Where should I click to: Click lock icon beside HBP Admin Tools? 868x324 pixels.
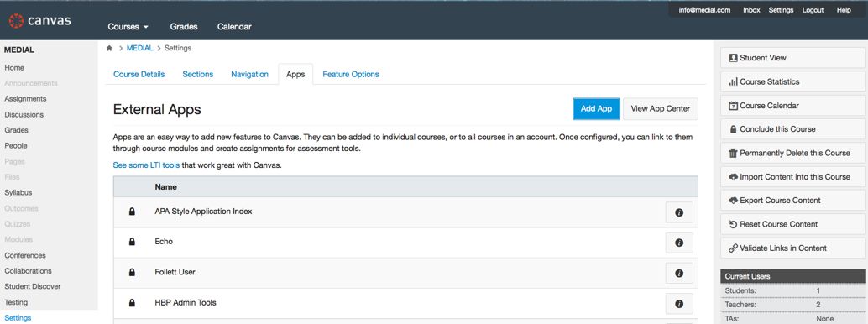[x=132, y=303]
